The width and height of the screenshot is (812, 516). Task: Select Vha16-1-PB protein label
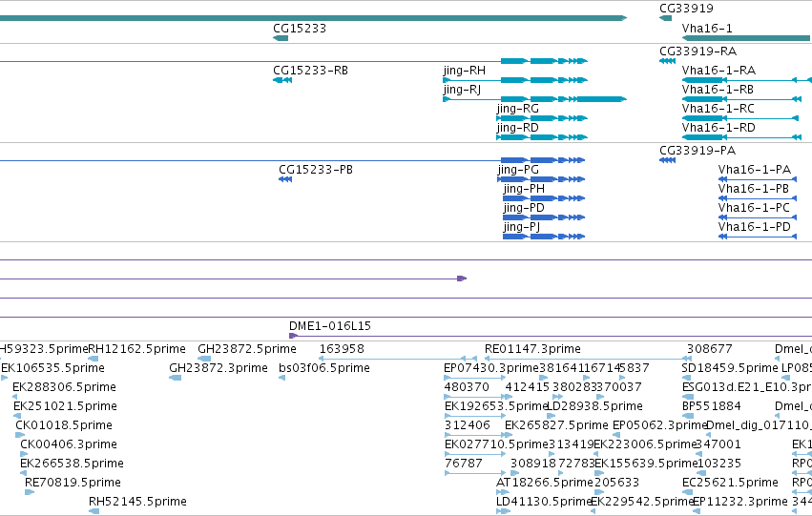754,189
